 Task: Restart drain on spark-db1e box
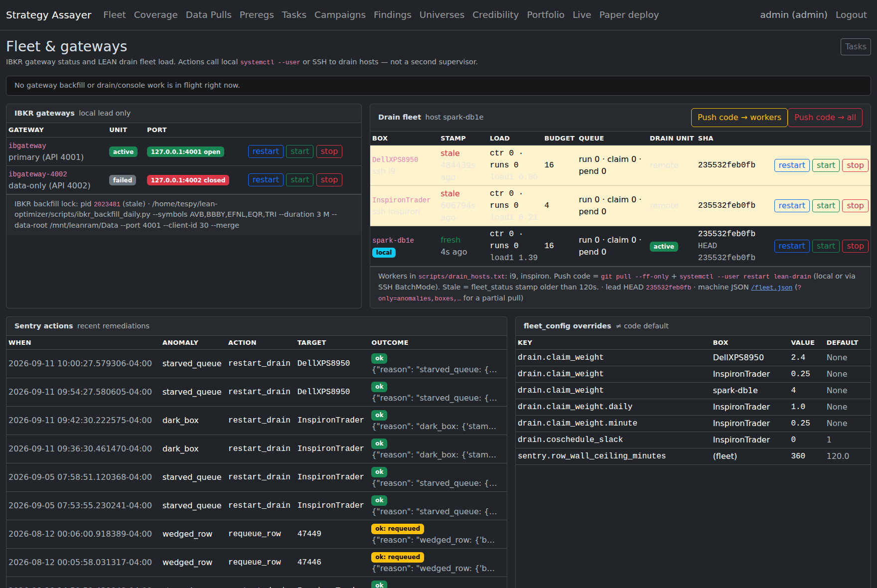pos(792,246)
